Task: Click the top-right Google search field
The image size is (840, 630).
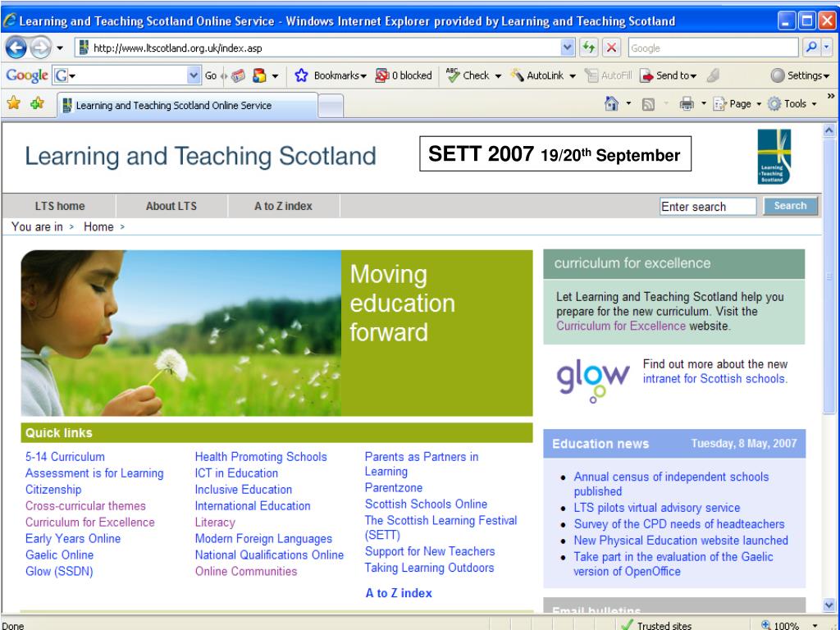Action: point(714,48)
